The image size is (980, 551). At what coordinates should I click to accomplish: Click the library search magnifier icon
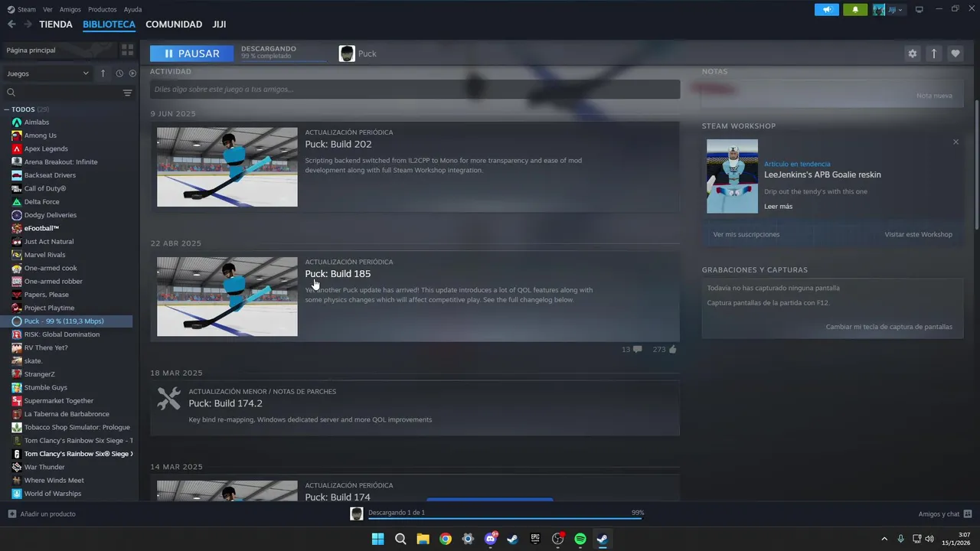pyautogui.click(x=11, y=93)
